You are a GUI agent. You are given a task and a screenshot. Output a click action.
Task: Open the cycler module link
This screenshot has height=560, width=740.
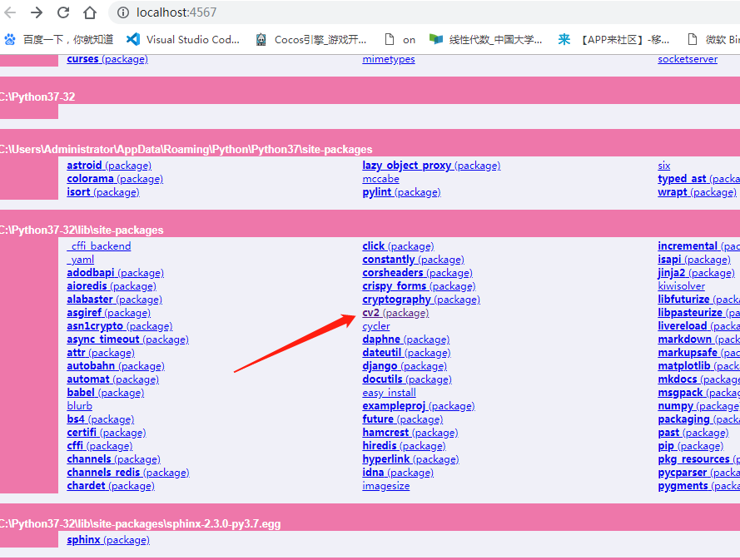click(x=375, y=326)
